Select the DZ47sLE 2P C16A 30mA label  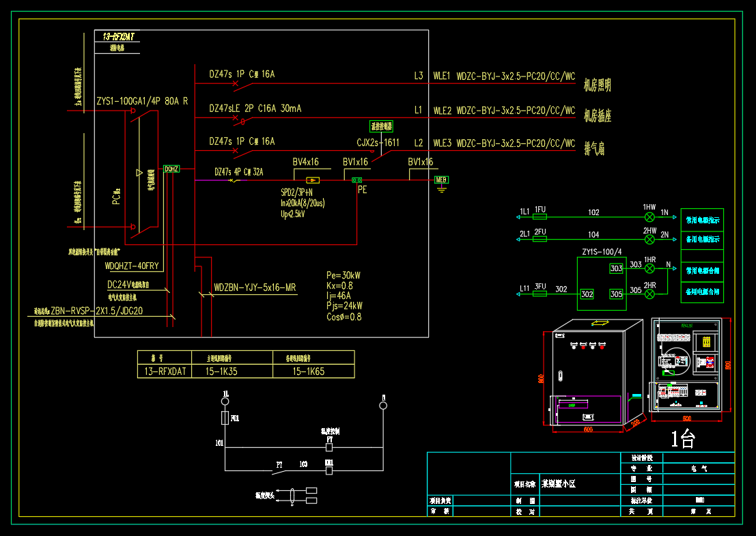tap(255, 109)
